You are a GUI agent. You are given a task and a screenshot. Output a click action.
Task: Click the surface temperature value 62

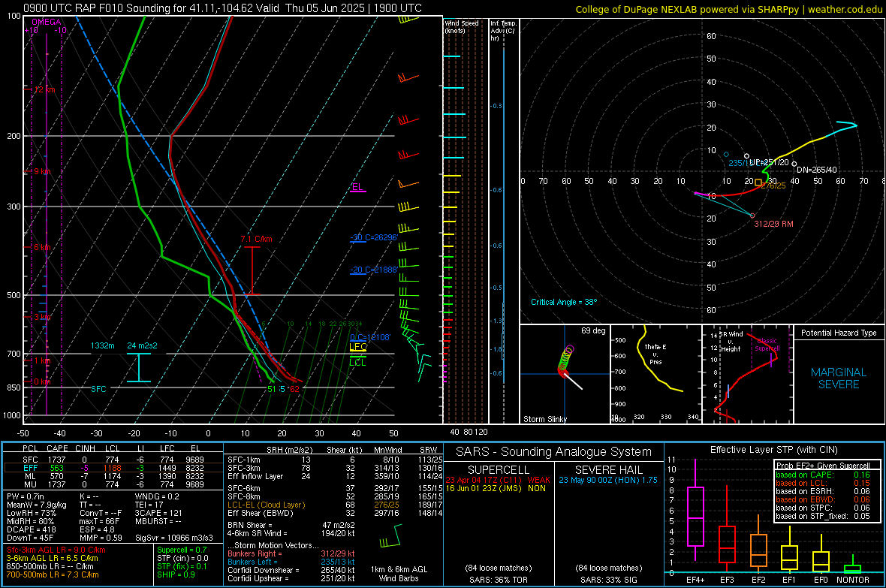coord(294,389)
